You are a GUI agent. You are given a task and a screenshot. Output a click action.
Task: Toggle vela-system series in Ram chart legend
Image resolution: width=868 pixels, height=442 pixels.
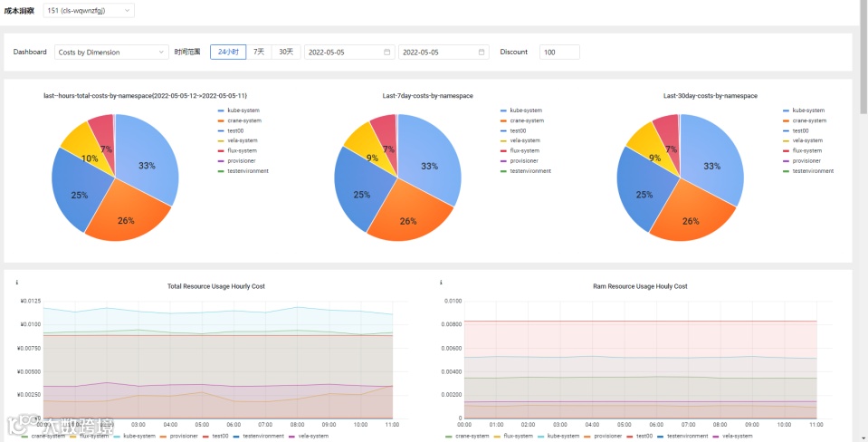click(x=732, y=436)
